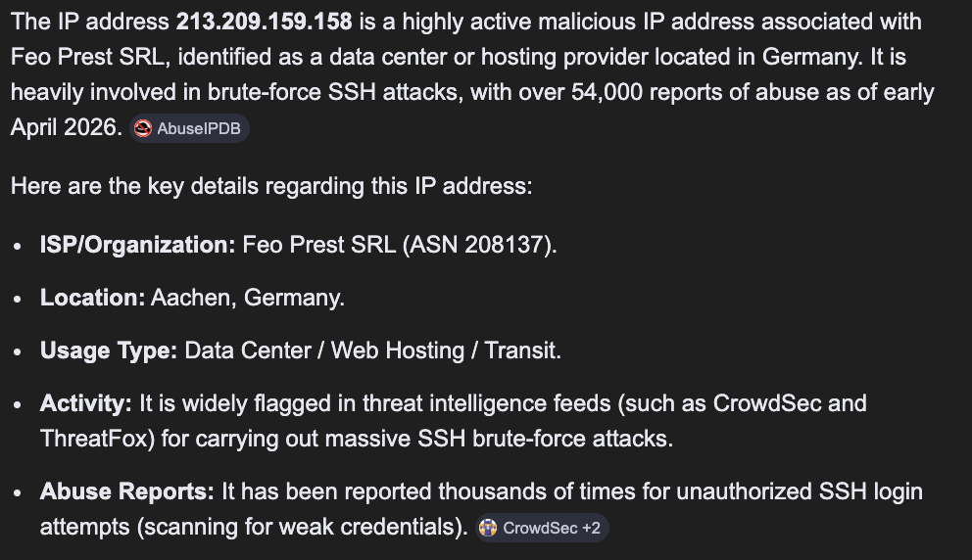Screen dimensions: 972x560
Task: Click the 'Here are the key details' sentence
Action: (x=271, y=186)
